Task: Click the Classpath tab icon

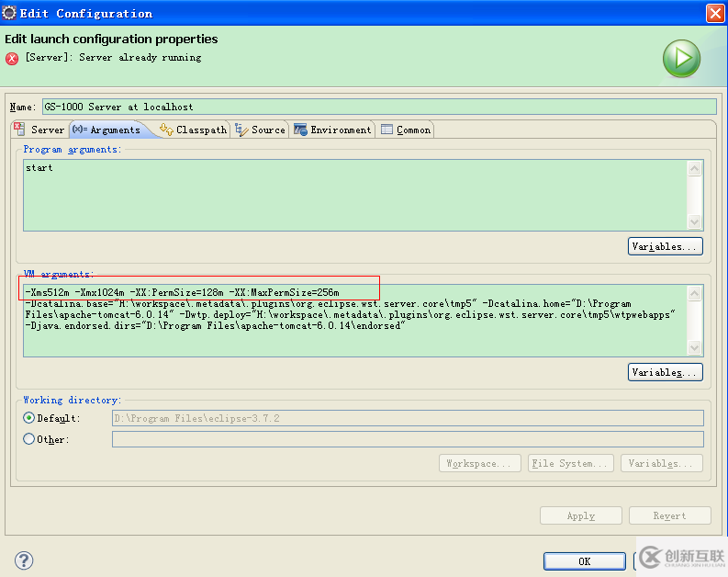Action: [166, 130]
